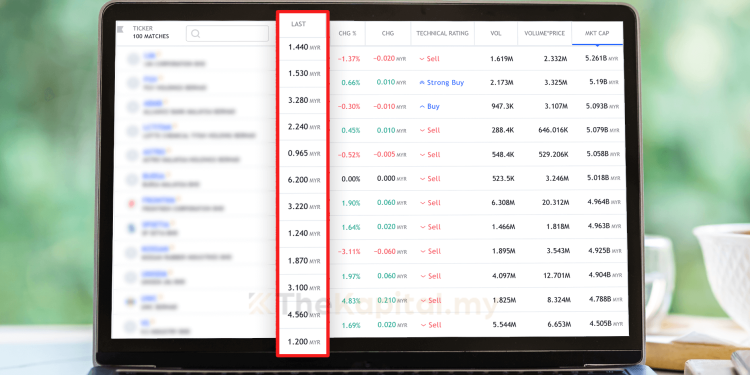The height and width of the screenshot is (375, 750).
Task: Click market cap value 5.19B MYR
Action: pos(605,82)
